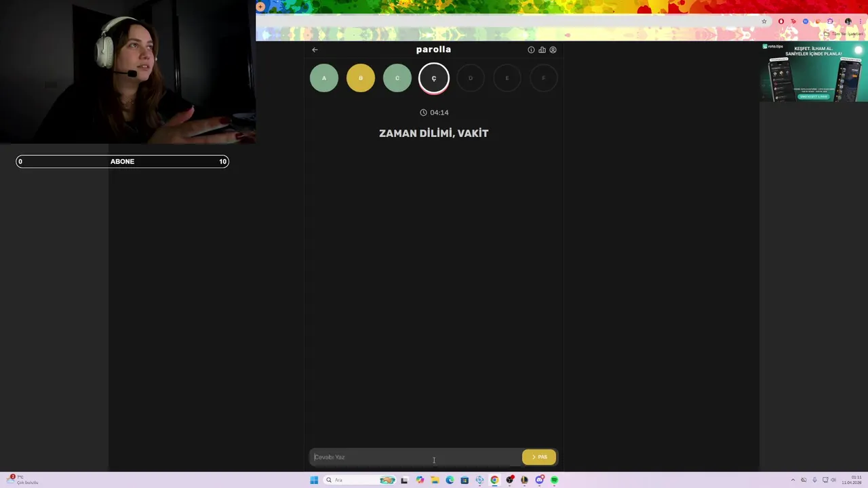The width and height of the screenshot is (868, 488).
Task: Click the parolla title
Action: (x=433, y=49)
